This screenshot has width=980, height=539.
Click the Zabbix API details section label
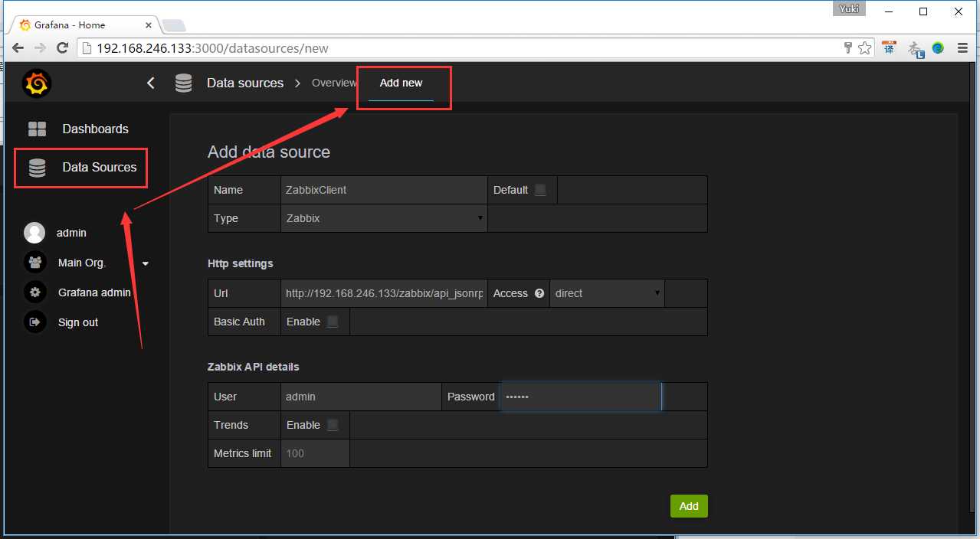point(254,367)
